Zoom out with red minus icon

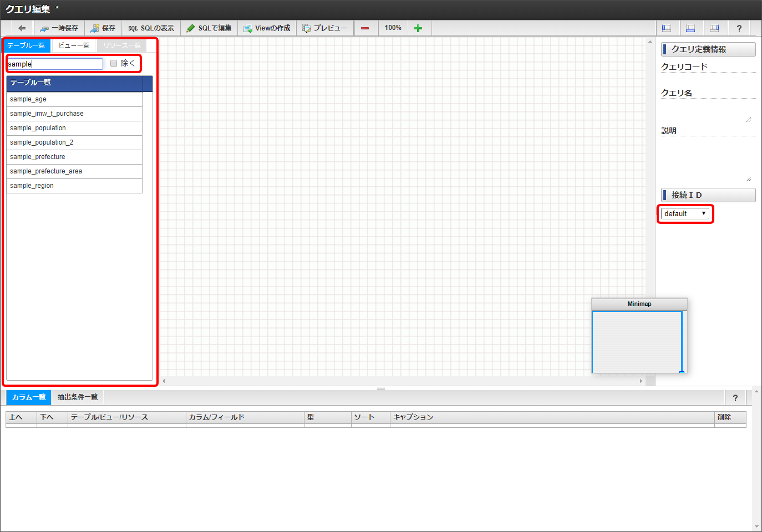click(365, 28)
